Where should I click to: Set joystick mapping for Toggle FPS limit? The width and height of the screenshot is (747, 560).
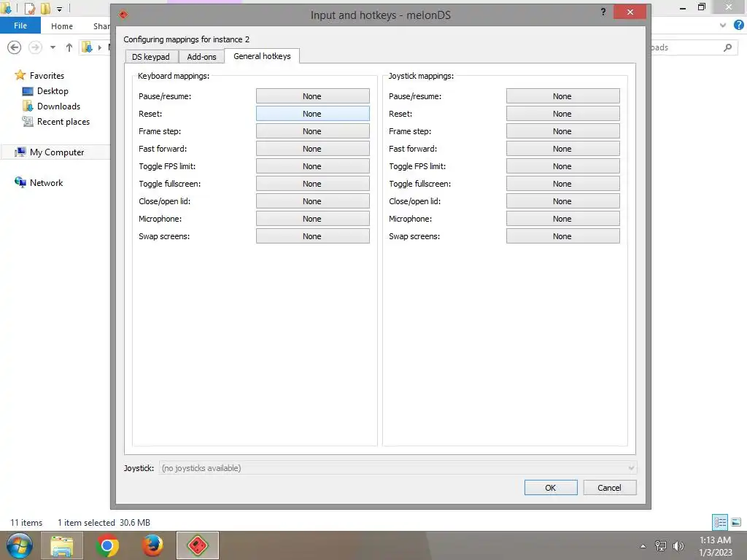[562, 166]
